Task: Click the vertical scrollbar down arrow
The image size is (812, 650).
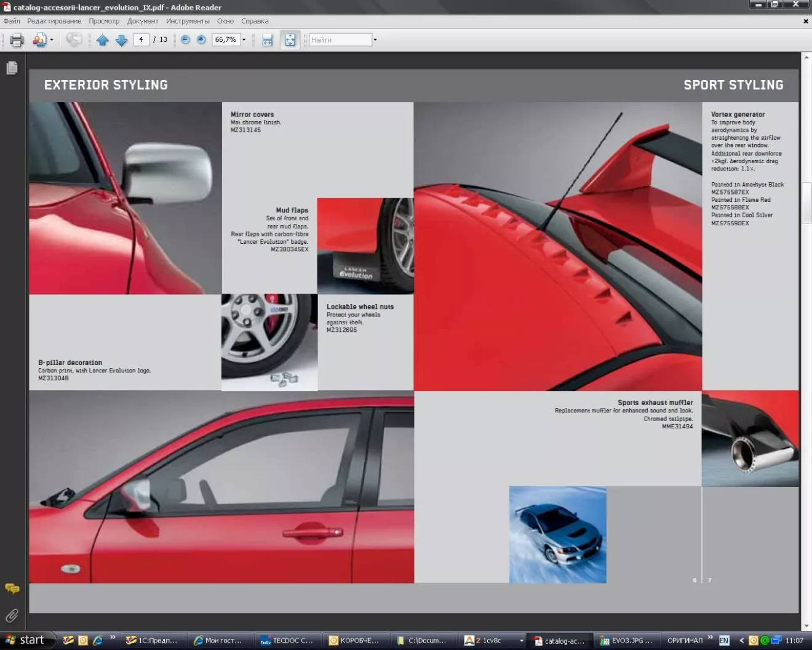Action: pyautogui.click(x=806, y=627)
